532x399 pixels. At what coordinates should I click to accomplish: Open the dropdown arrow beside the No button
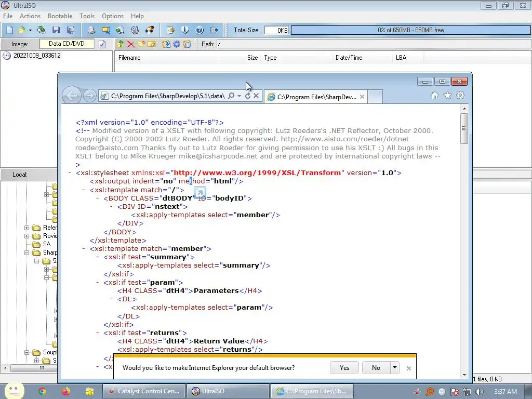click(x=395, y=368)
